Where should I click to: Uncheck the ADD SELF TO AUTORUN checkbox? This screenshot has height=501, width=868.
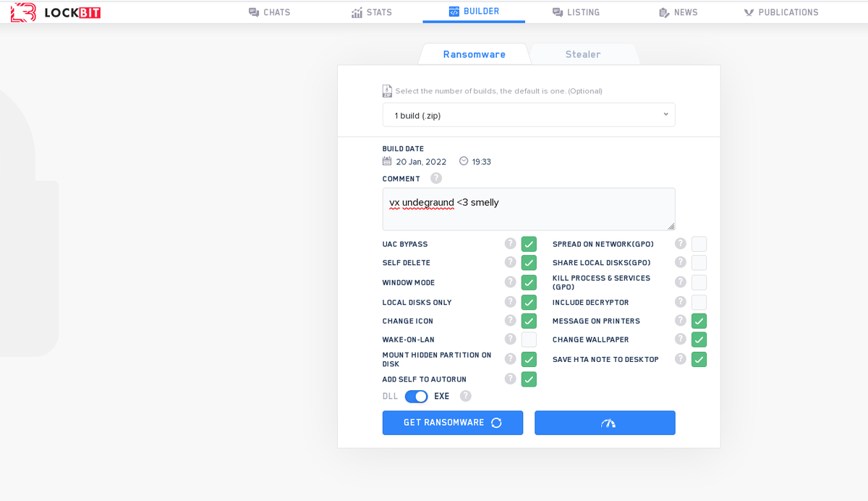(529, 379)
